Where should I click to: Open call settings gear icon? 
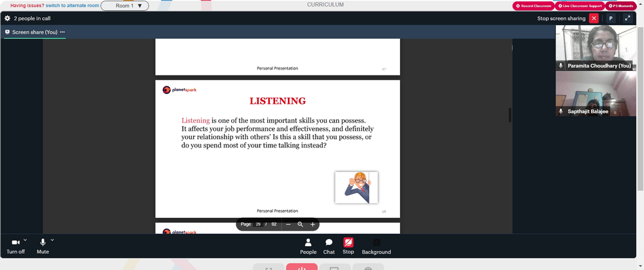click(7, 19)
